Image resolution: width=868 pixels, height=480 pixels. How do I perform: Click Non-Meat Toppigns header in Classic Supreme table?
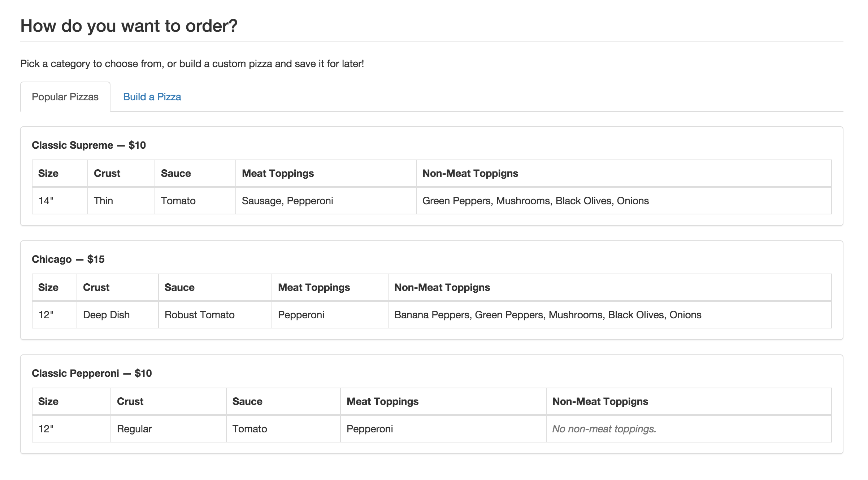point(624,173)
